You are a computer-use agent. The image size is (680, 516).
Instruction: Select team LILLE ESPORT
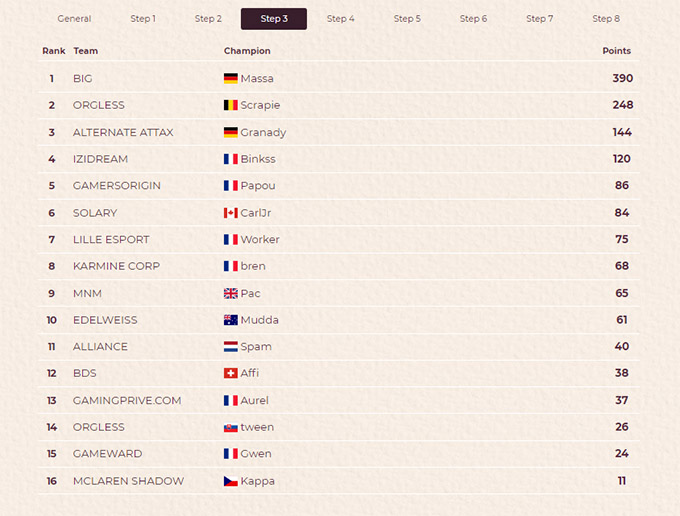(x=111, y=239)
